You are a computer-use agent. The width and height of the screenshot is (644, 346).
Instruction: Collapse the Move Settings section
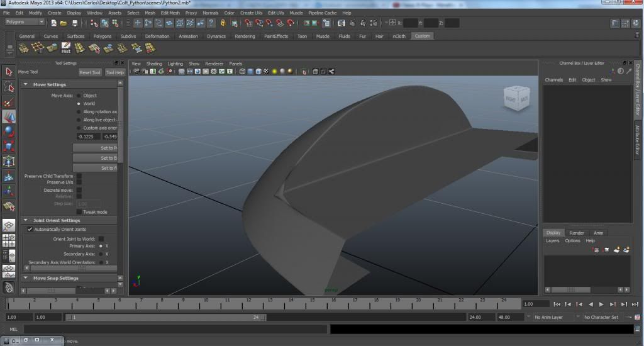(x=26, y=84)
